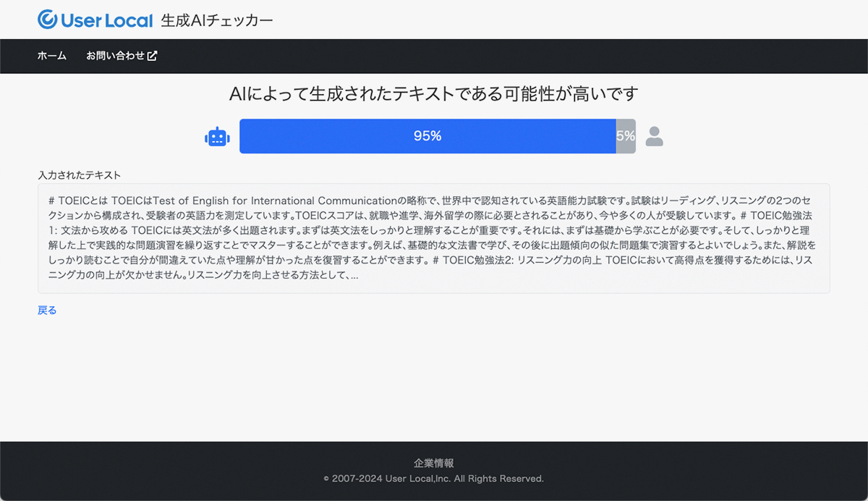
Task: Click the AI-generated result heading text
Action: click(433, 94)
